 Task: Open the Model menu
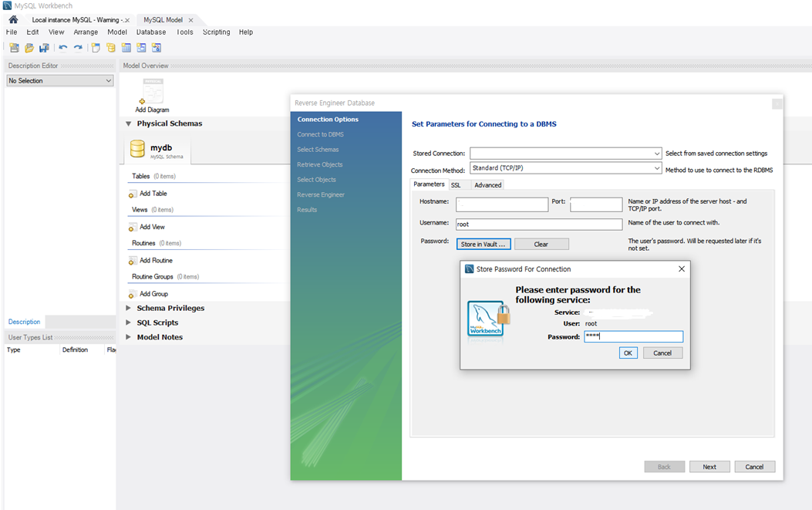click(117, 32)
